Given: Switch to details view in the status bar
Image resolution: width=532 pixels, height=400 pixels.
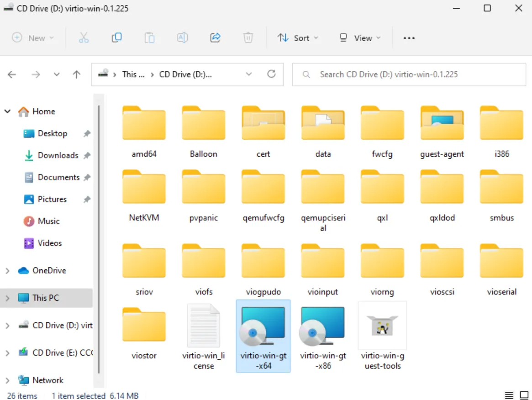Looking at the screenshot, I should pyautogui.click(x=510, y=395).
